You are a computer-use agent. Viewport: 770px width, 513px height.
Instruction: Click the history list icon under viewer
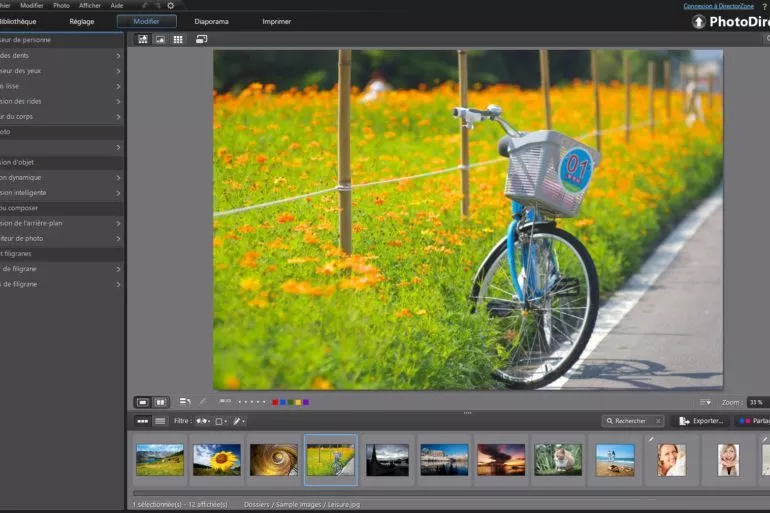pyautogui.click(x=185, y=402)
